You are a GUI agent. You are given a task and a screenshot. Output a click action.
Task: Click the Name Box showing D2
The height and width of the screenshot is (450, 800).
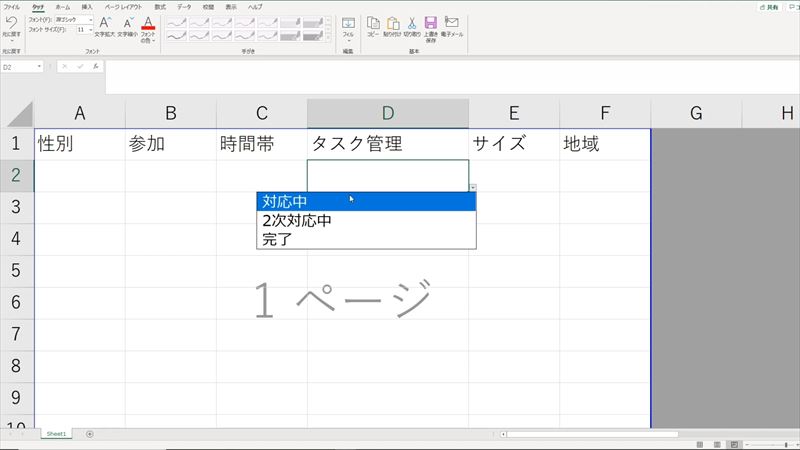click(x=20, y=67)
